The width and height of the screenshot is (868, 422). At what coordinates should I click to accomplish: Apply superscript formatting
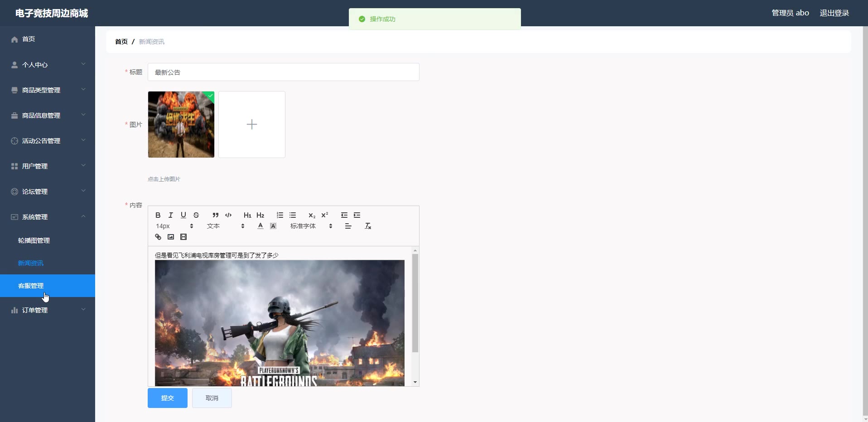pos(325,215)
